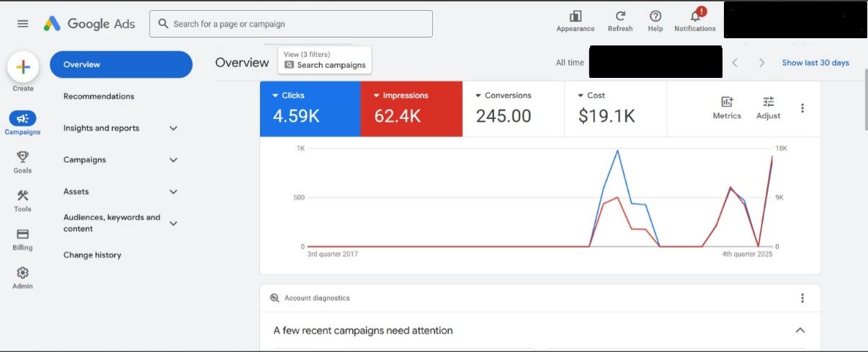Click the search for page or campaign field

tap(291, 24)
